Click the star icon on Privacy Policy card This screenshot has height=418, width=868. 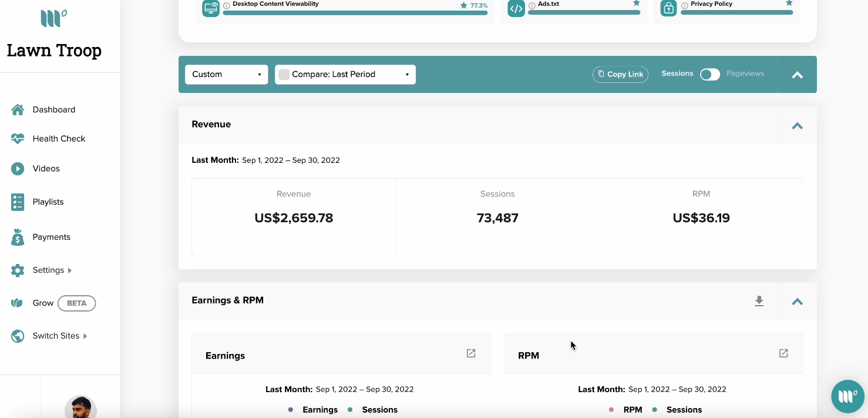click(x=789, y=3)
